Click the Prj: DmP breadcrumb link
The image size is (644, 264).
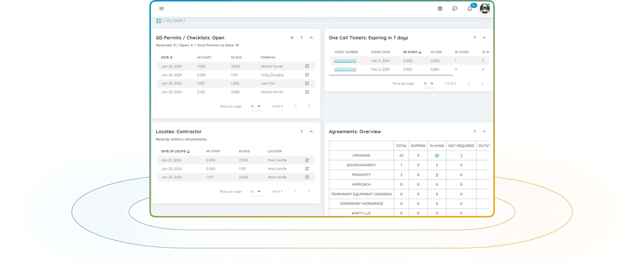point(174,21)
